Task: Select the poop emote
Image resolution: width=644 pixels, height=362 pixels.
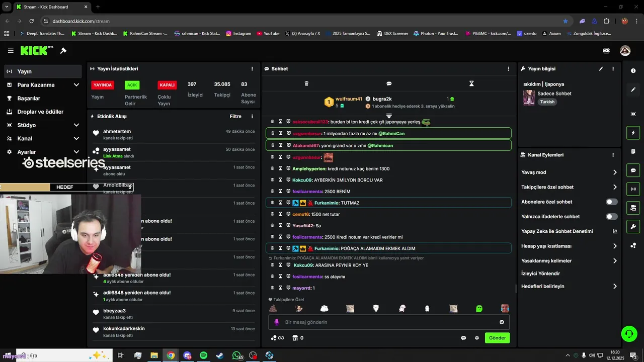Action: pyautogui.click(x=273, y=308)
